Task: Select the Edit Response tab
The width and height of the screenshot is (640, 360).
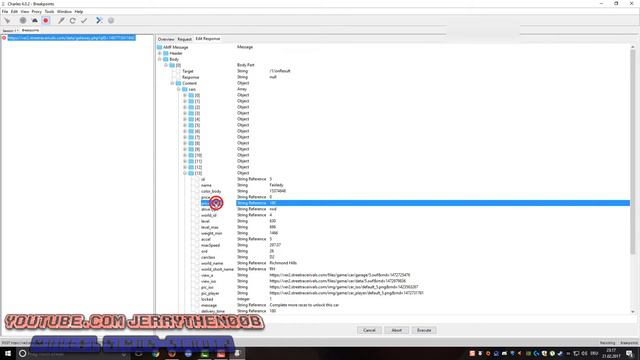Action: click(208, 39)
